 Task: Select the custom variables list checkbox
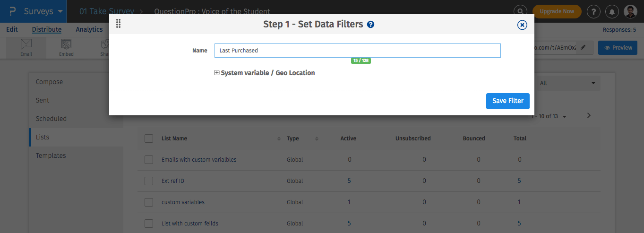(149, 202)
